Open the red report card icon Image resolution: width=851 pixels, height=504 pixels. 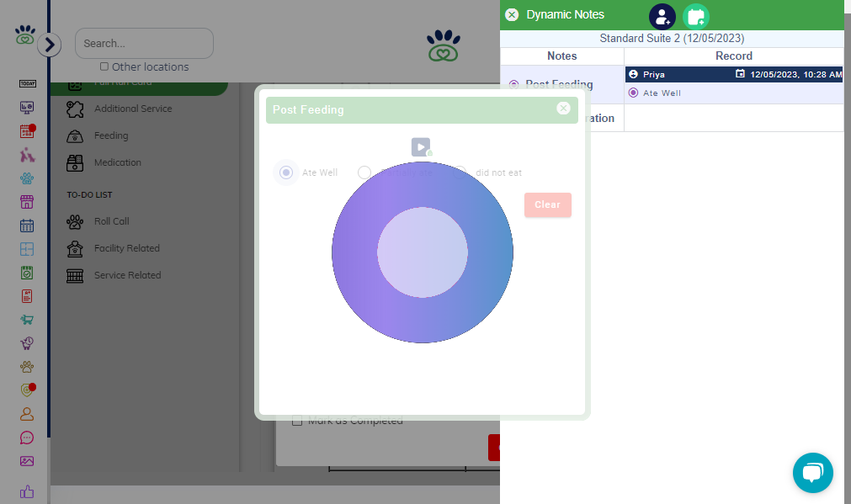[27, 296]
